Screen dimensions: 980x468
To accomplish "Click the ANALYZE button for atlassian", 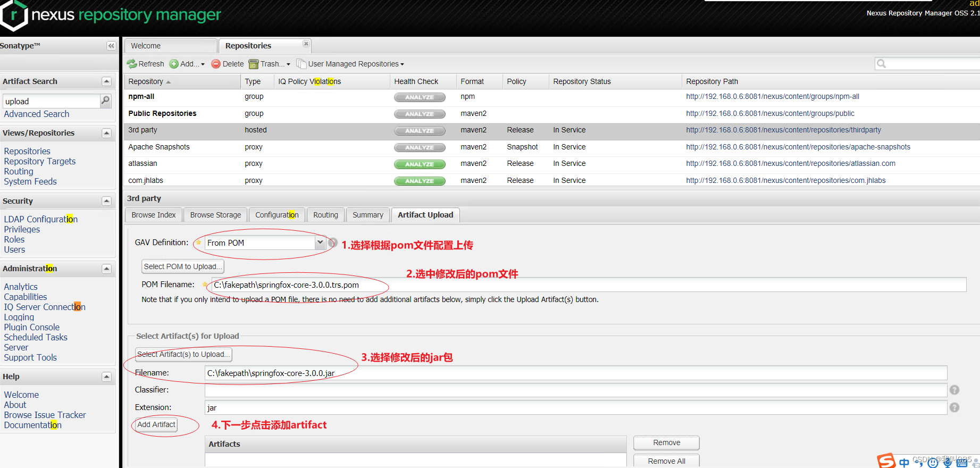I will (x=420, y=164).
